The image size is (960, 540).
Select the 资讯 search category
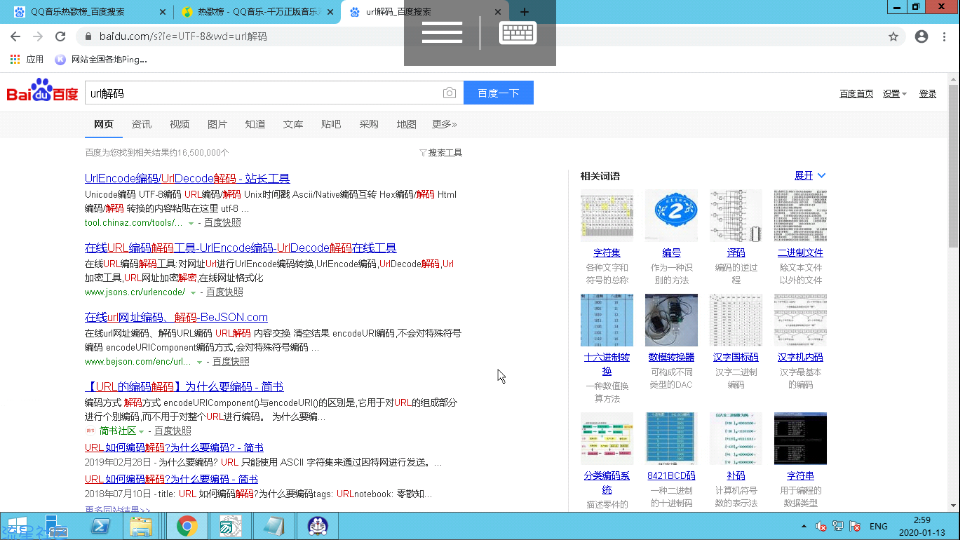tap(141, 124)
